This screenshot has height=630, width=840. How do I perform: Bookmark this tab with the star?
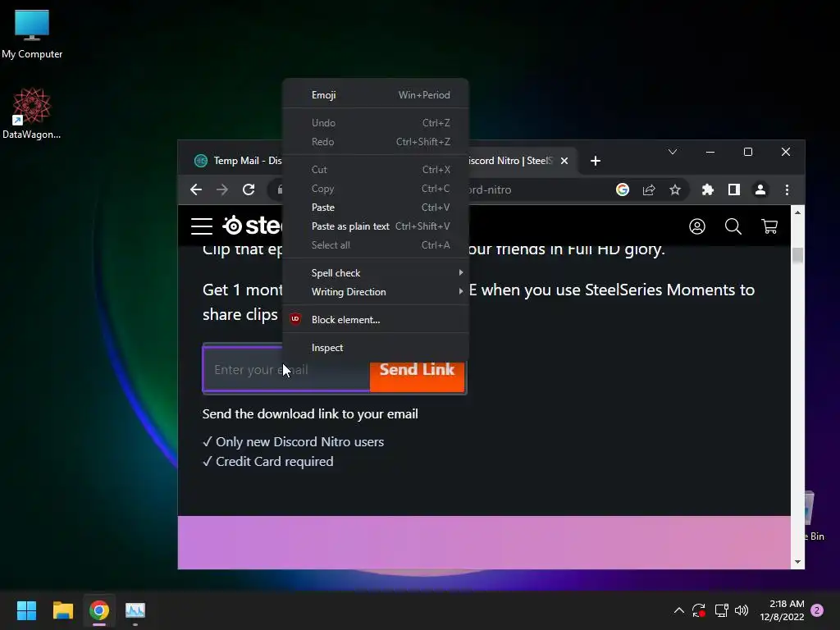click(x=675, y=189)
